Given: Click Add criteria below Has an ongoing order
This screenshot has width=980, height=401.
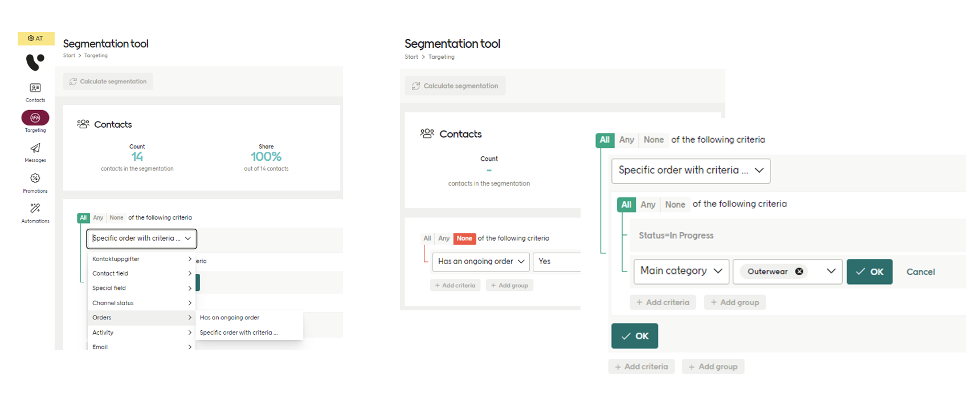Looking at the screenshot, I should [455, 285].
